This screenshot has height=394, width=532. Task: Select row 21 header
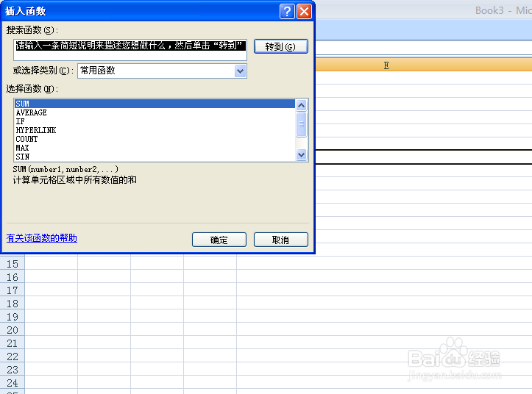coord(13,343)
